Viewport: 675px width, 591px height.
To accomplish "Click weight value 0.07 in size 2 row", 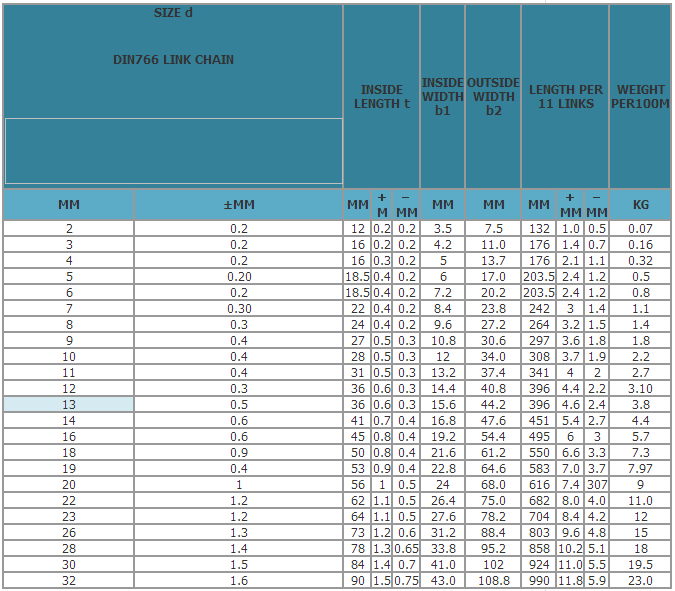I will [640, 229].
